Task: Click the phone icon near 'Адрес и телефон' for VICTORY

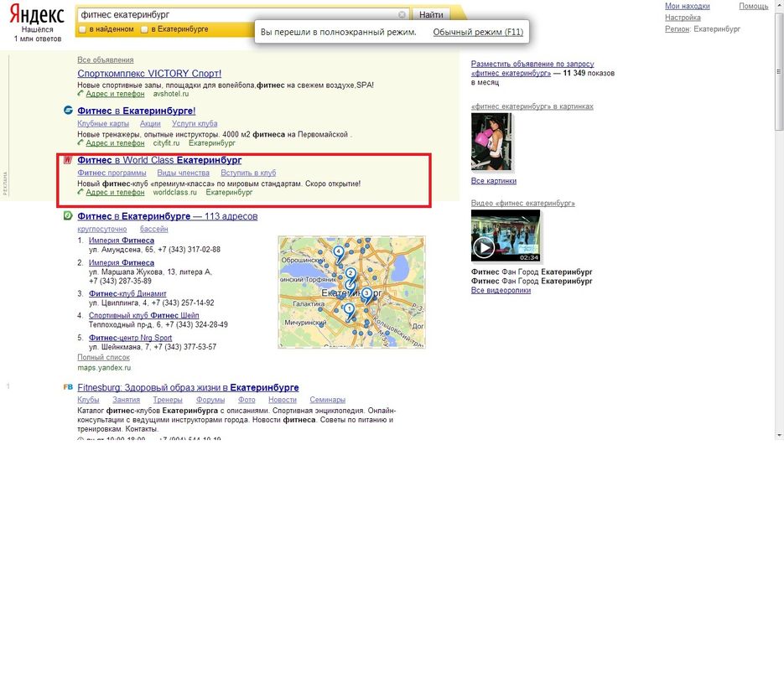Action: 80,94
